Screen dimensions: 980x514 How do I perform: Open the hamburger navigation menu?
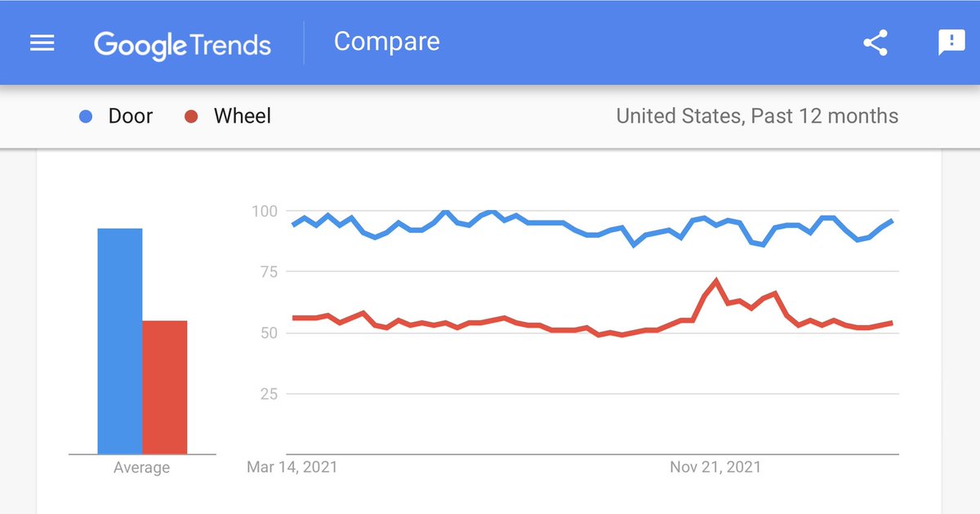[x=42, y=42]
